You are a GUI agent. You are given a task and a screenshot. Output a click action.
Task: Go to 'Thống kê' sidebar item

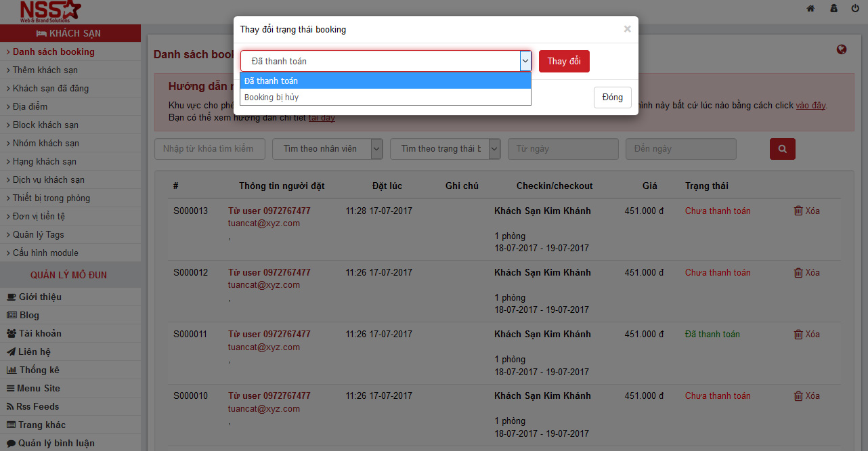click(x=39, y=370)
